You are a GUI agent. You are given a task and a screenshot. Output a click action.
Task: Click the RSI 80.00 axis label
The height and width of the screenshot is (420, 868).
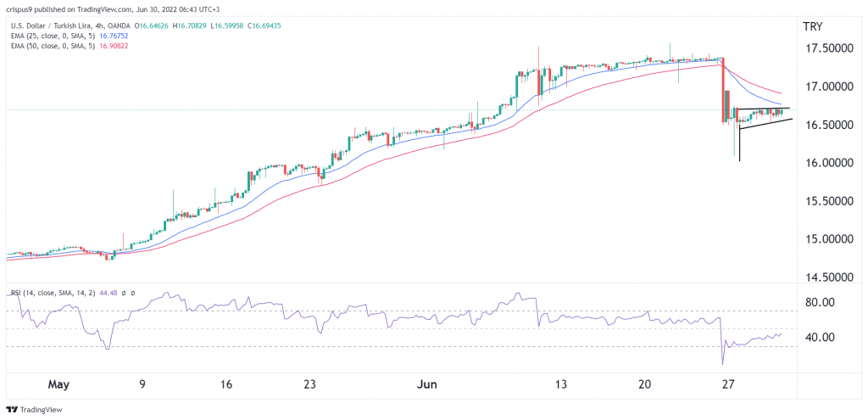coord(821,303)
